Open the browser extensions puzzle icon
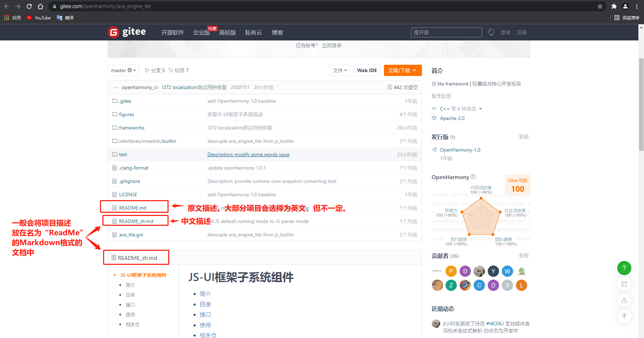Image resolution: width=644 pixels, height=338 pixels. click(614, 6)
